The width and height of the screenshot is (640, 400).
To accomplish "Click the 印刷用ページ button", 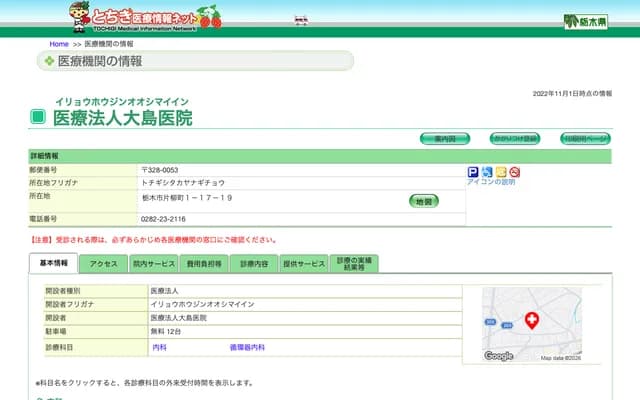I will (585, 139).
